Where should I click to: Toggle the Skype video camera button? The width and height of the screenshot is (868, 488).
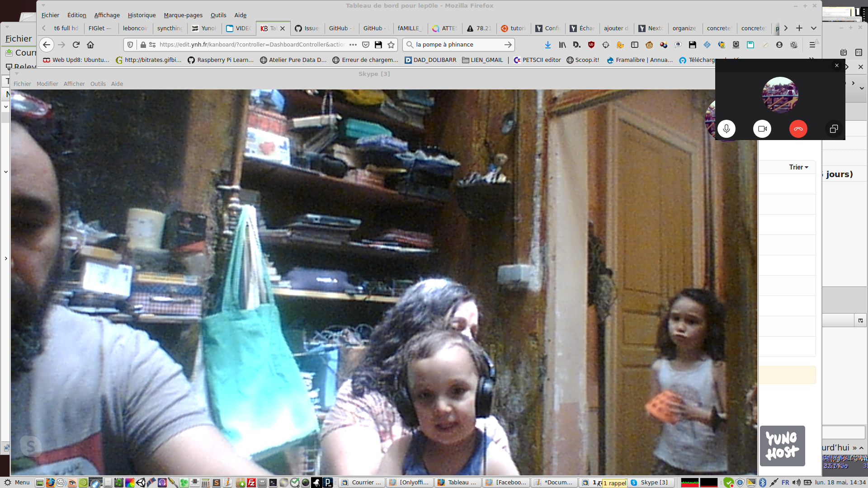pyautogui.click(x=762, y=129)
